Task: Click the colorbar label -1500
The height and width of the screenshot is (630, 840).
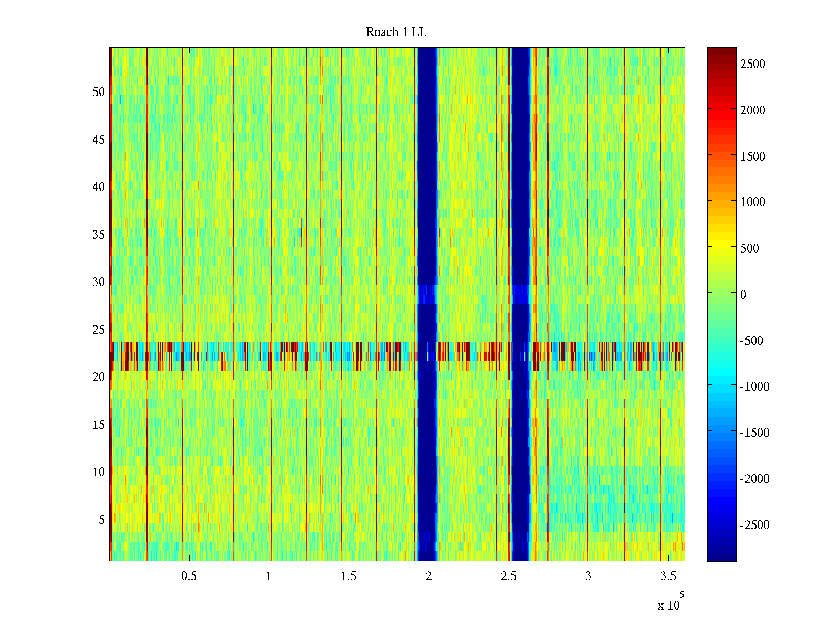Action: click(x=754, y=433)
